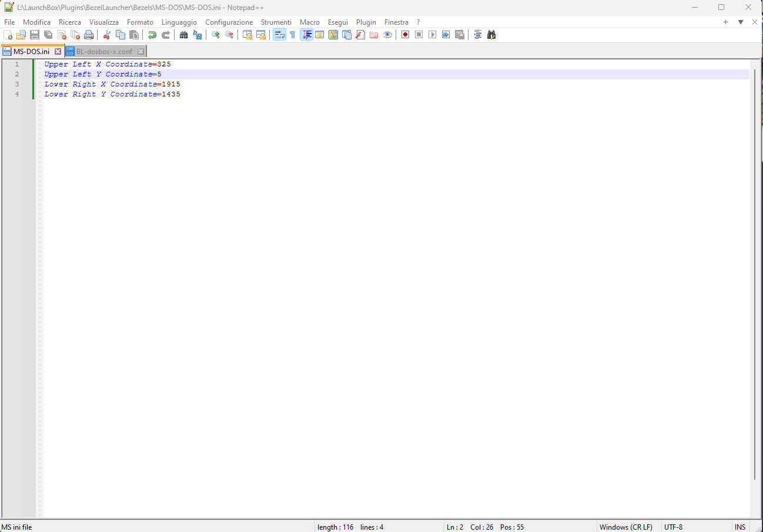Open the Formato menu
This screenshot has height=532, width=763.
pos(140,22)
